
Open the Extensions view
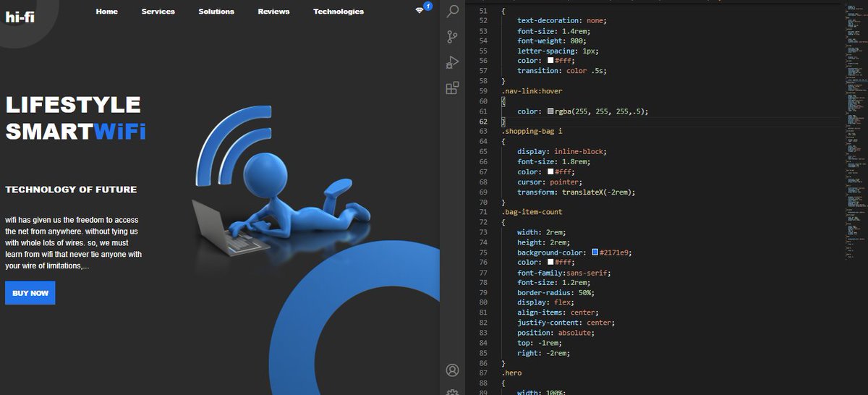(452, 88)
